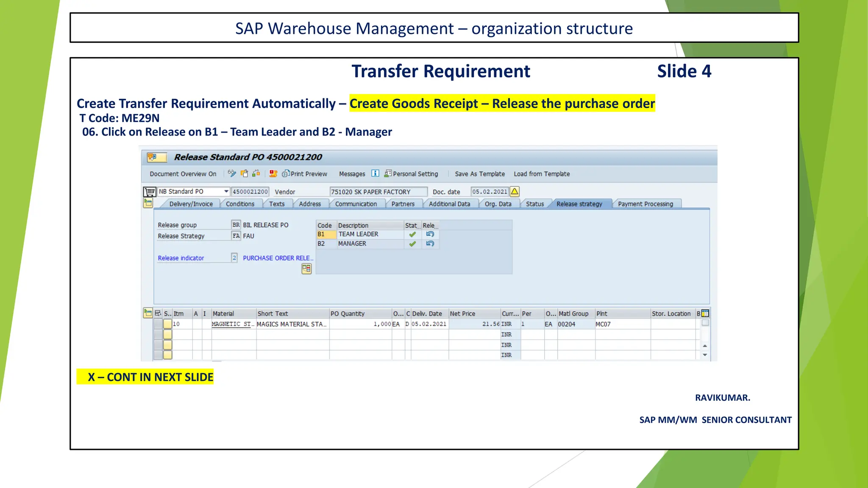Image resolution: width=868 pixels, height=488 pixels.
Task: Collapse the item overview section icon
Action: point(148,313)
